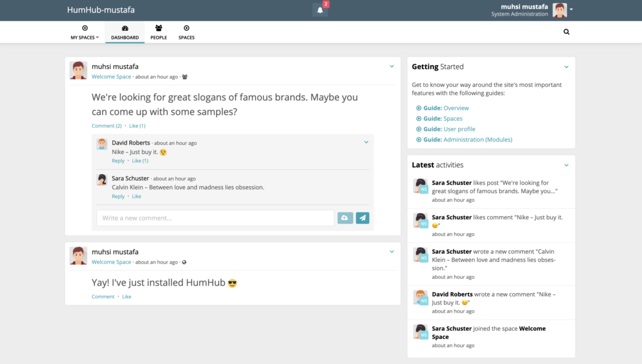Collapse the Getting Started panel
Screen dimensions: 642x364
(566, 67)
